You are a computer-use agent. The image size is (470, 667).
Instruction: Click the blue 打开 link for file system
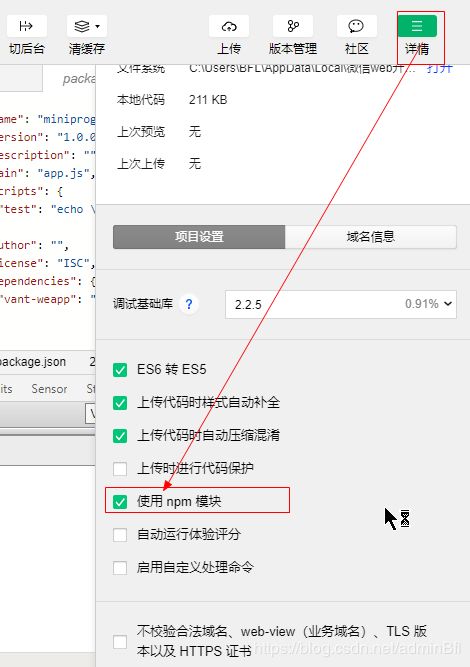point(440,69)
